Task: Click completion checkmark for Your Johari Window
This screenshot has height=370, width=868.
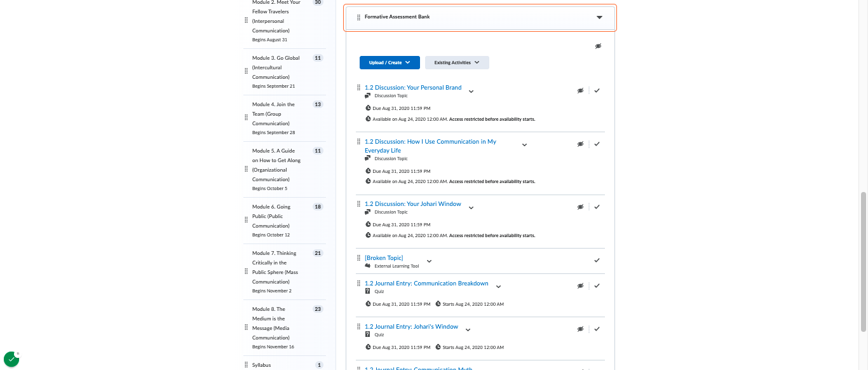Action: [597, 207]
